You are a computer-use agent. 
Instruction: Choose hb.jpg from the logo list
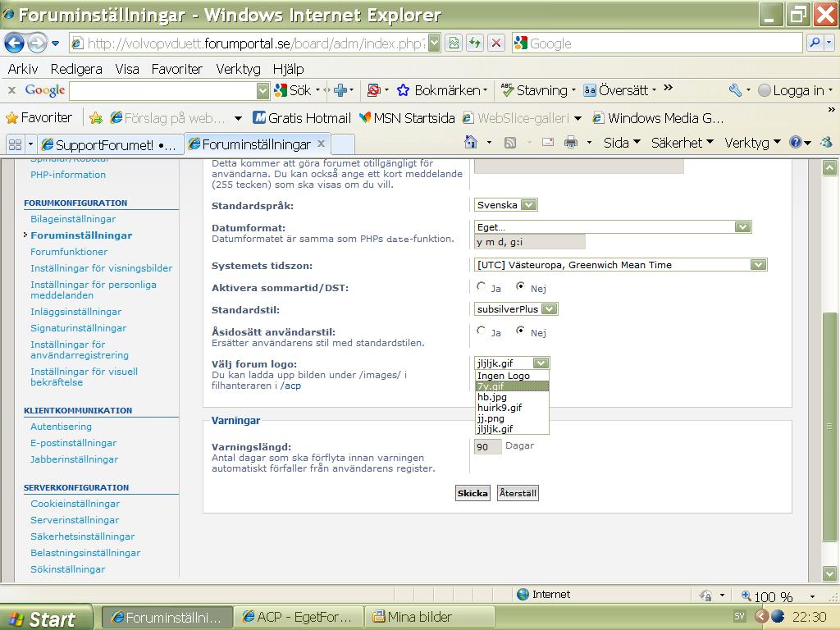(492, 397)
